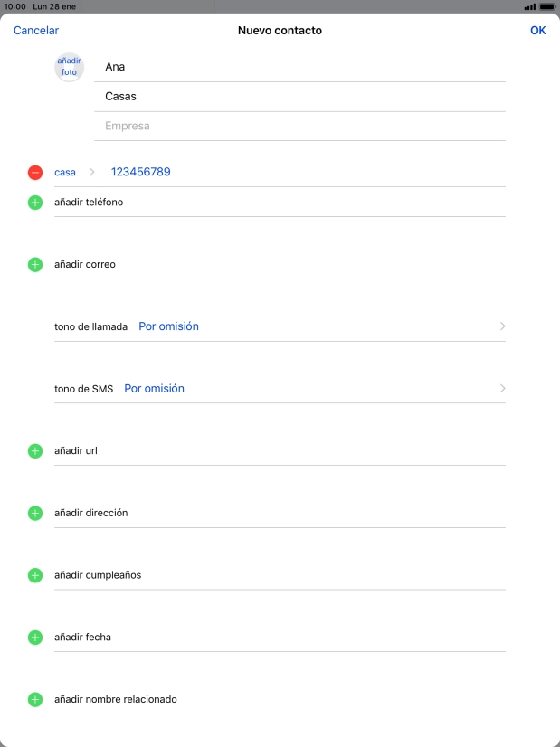Edit the phone number 123456789
560x747 pixels.
[x=141, y=172]
